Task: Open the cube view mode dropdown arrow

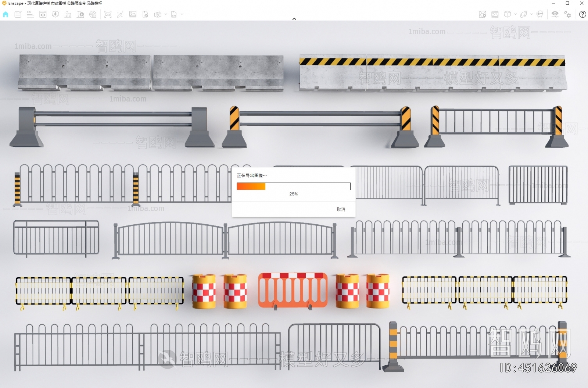Action: tap(515, 14)
